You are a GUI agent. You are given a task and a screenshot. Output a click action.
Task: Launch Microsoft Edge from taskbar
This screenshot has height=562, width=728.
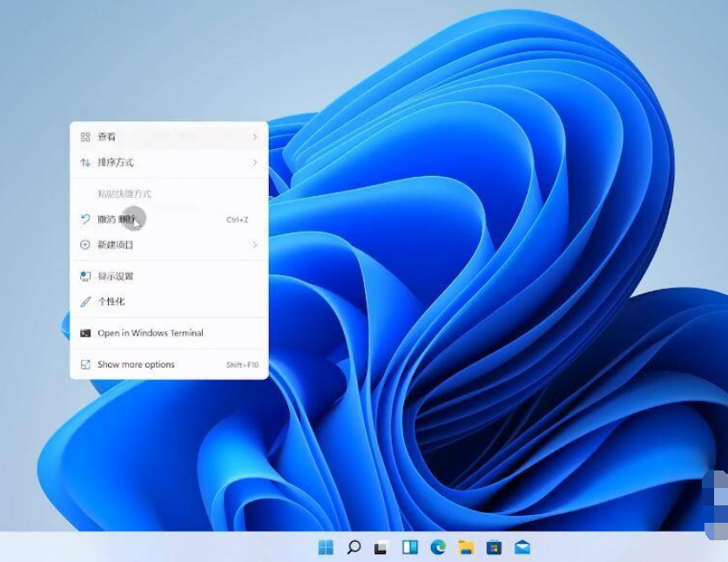(438, 547)
